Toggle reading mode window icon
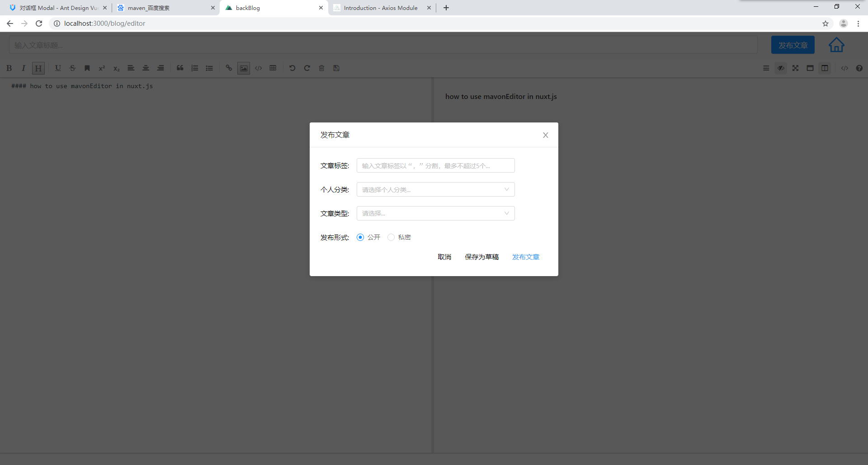Image resolution: width=868 pixels, height=465 pixels. click(810, 68)
